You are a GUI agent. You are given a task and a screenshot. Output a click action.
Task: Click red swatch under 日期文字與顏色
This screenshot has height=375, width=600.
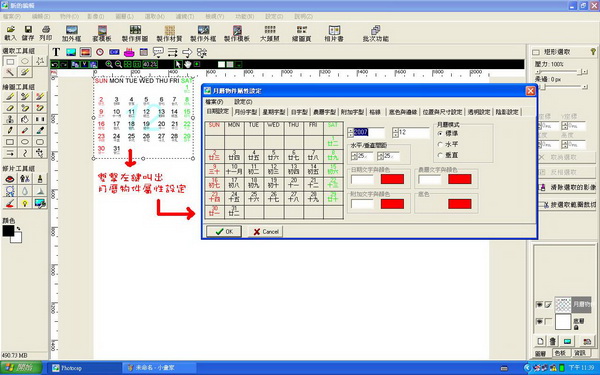coord(392,179)
